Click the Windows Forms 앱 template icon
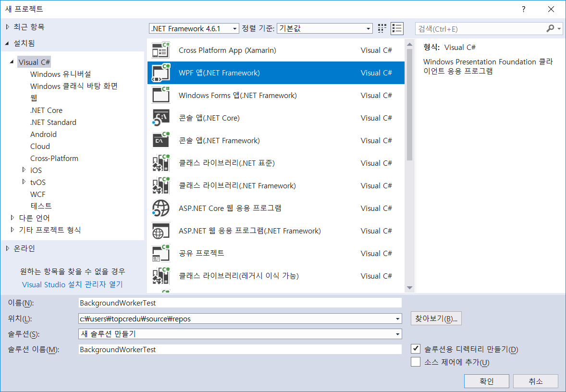 (x=161, y=95)
